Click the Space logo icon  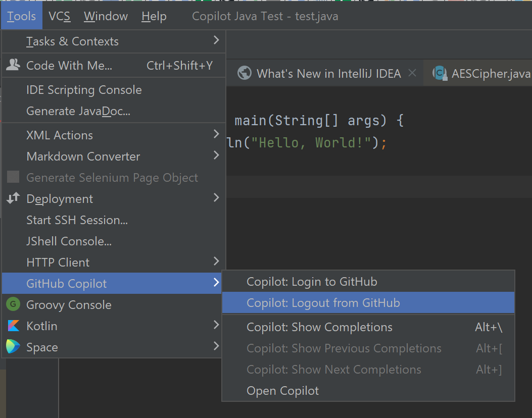pyautogui.click(x=13, y=346)
